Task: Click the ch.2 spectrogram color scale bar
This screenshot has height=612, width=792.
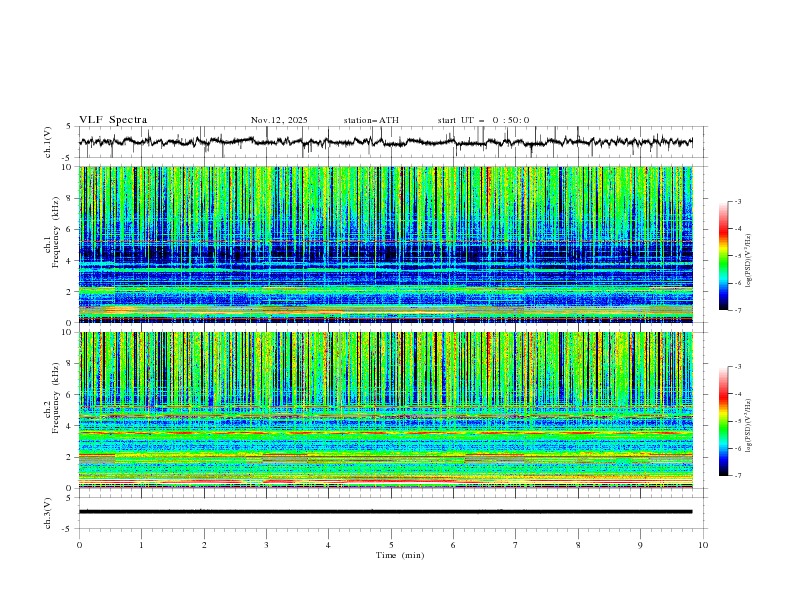Action: point(723,421)
